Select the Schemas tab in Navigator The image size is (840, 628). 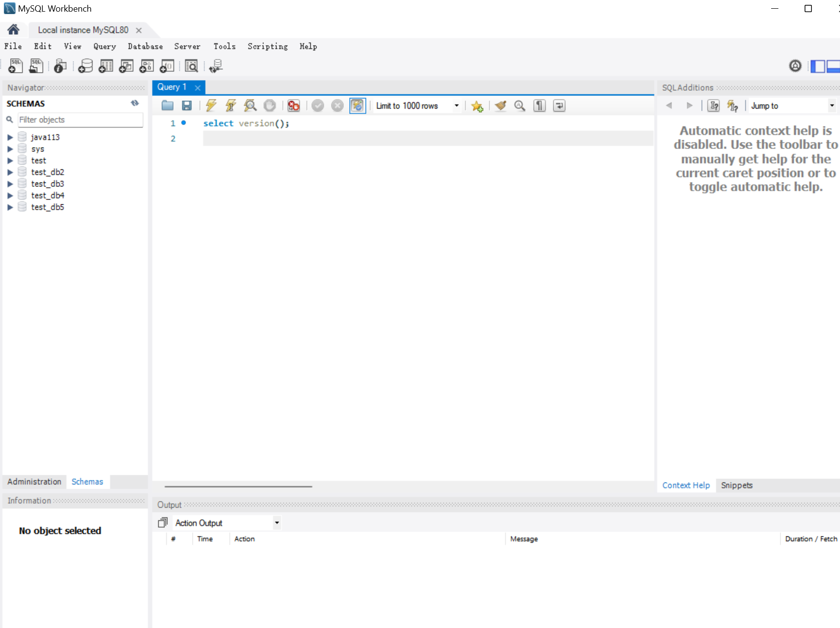(x=87, y=481)
